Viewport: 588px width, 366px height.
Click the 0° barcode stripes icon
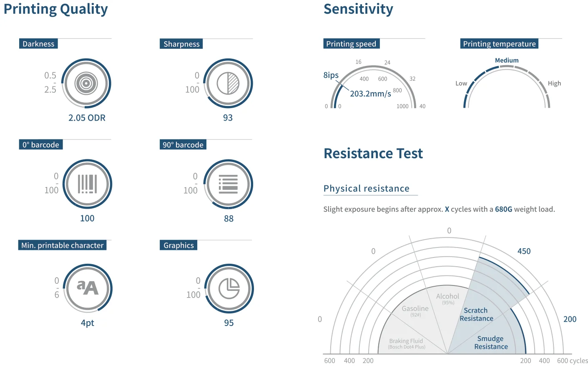pos(87,184)
